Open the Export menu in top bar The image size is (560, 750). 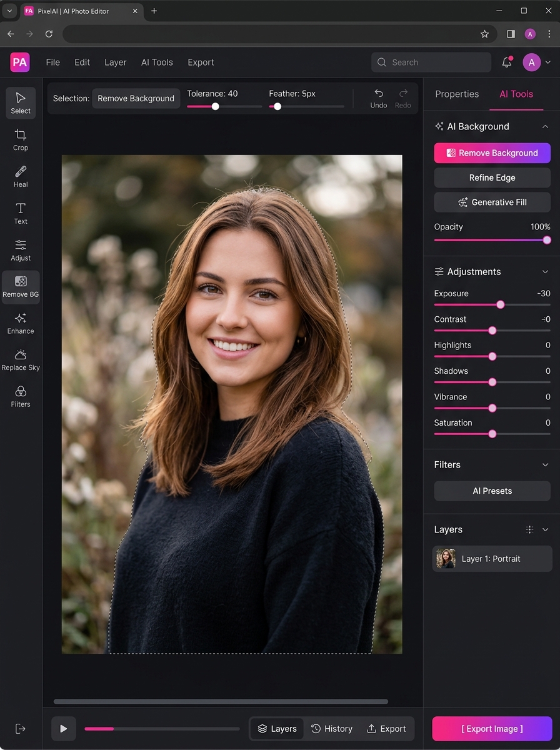[x=201, y=62]
